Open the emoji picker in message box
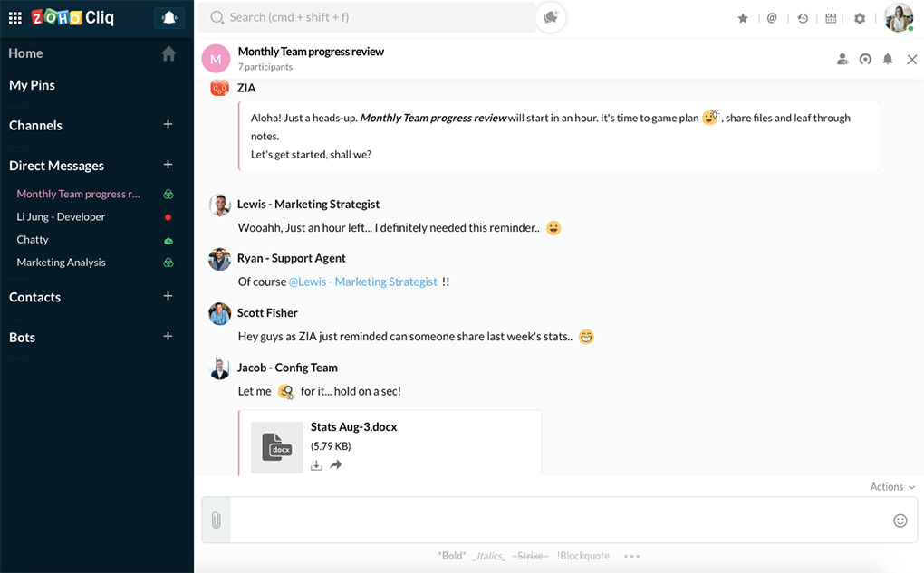This screenshot has width=924, height=573. pyautogui.click(x=900, y=520)
